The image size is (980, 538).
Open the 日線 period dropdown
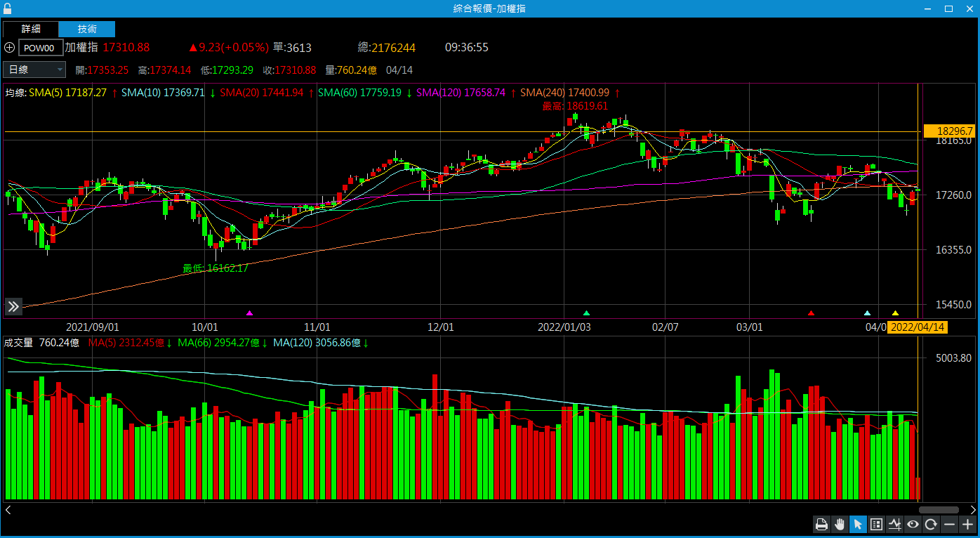pyautogui.click(x=34, y=70)
